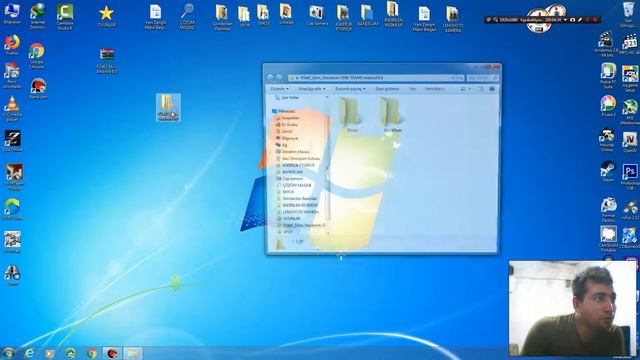Open the LENOVO P2 KAMERA desktop folder
The height and width of the screenshot is (360, 640).
[452, 19]
